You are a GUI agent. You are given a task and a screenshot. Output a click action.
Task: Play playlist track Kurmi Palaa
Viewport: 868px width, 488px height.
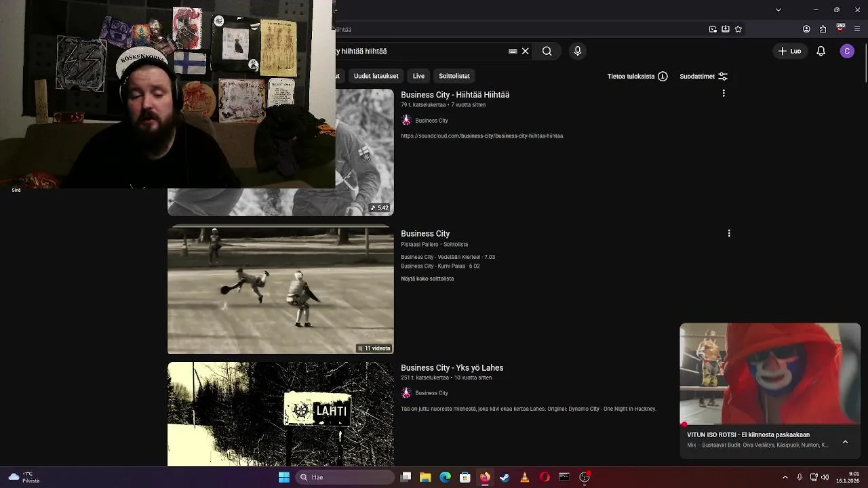[440, 266]
